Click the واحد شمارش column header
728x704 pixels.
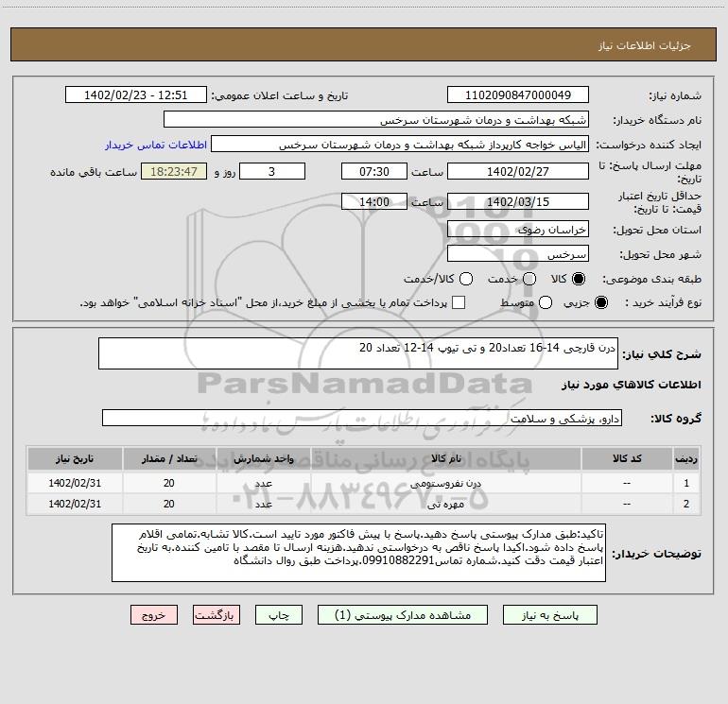(263, 458)
